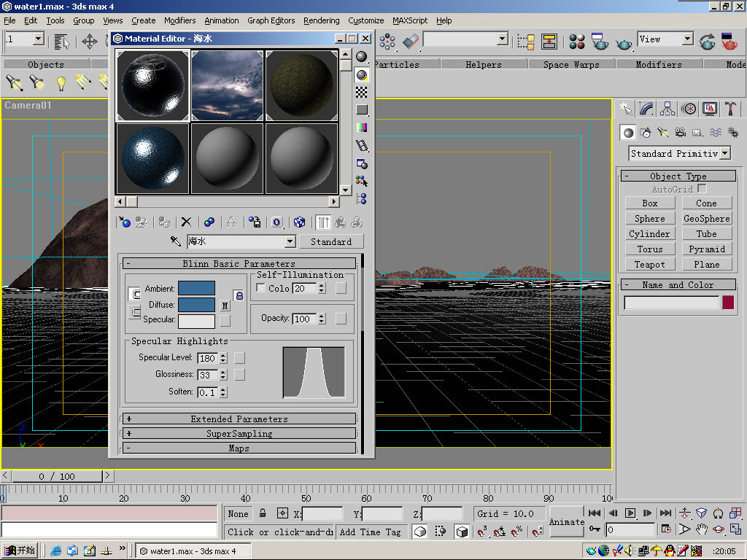This screenshot has width=747, height=560.
Task: Switch to Space Warps tab panel
Action: point(571,64)
